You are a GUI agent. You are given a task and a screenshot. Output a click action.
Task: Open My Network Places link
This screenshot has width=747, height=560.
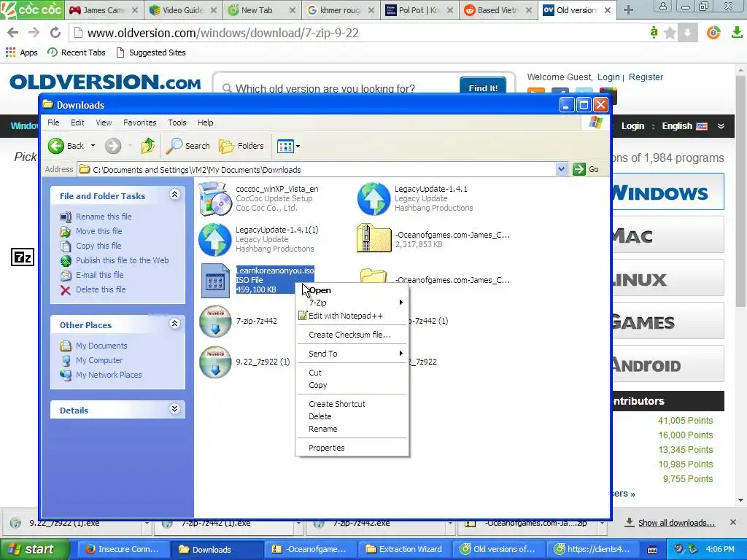pos(109,376)
